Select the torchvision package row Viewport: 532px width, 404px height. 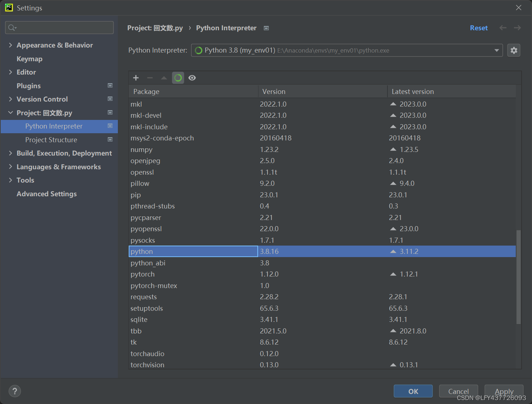[x=322, y=364]
